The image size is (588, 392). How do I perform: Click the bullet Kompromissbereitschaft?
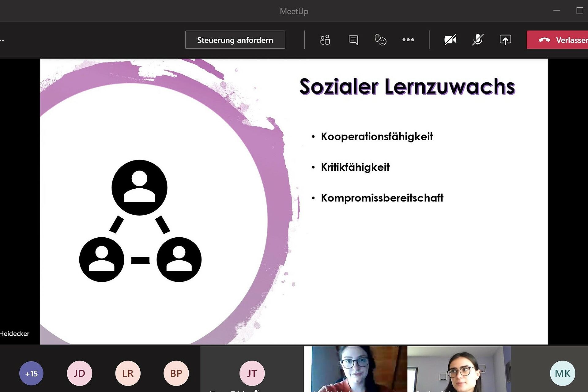click(382, 198)
